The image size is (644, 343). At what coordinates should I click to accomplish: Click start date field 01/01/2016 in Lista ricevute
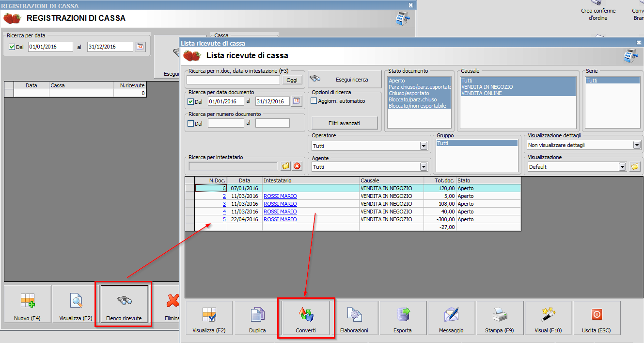coord(226,101)
